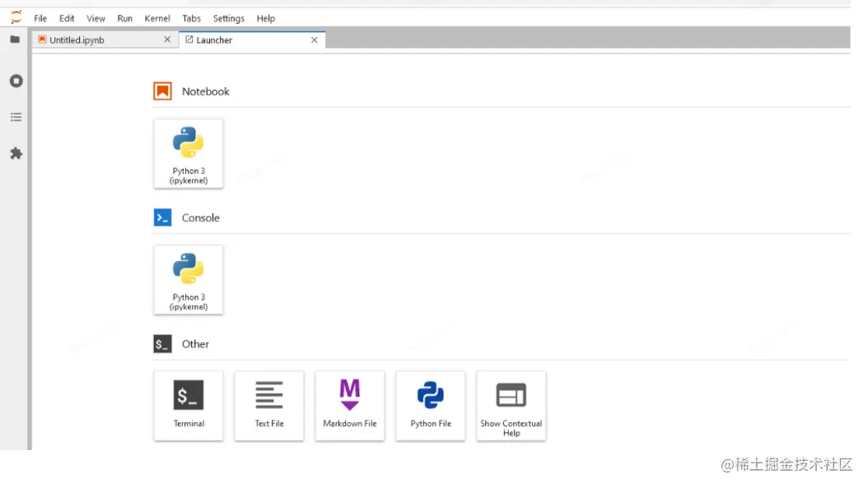
Task: Click the Other section icon
Action: pos(163,344)
